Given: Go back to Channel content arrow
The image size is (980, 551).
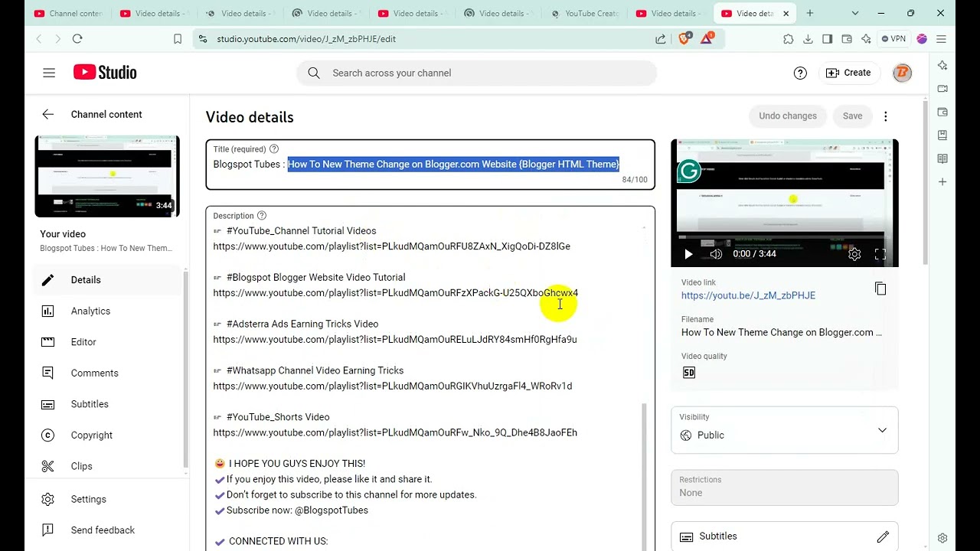Looking at the screenshot, I should point(47,114).
